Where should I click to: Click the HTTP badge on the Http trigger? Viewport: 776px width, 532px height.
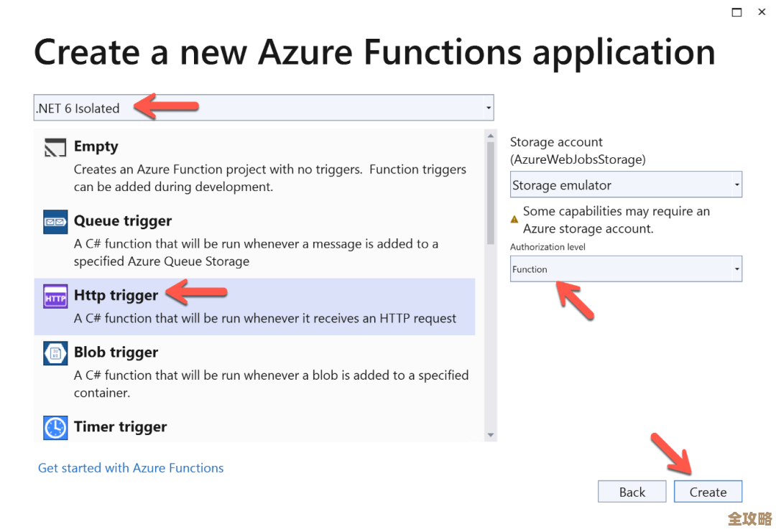pyautogui.click(x=55, y=296)
